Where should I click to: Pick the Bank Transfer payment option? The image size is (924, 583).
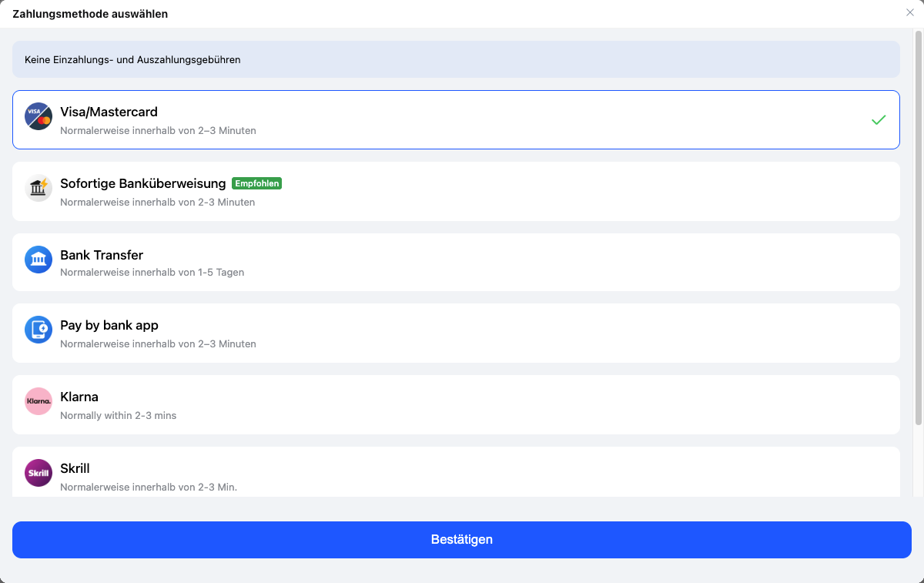point(456,262)
